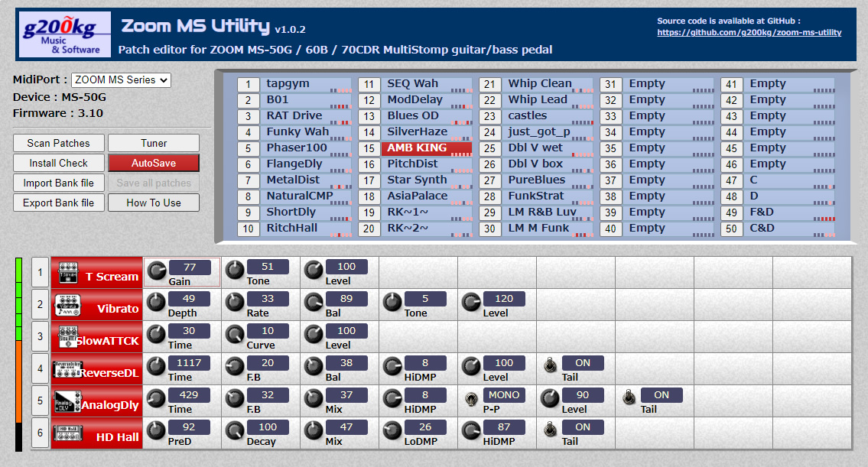Open the Tuner
The height and width of the screenshot is (467, 868).
click(x=154, y=143)
